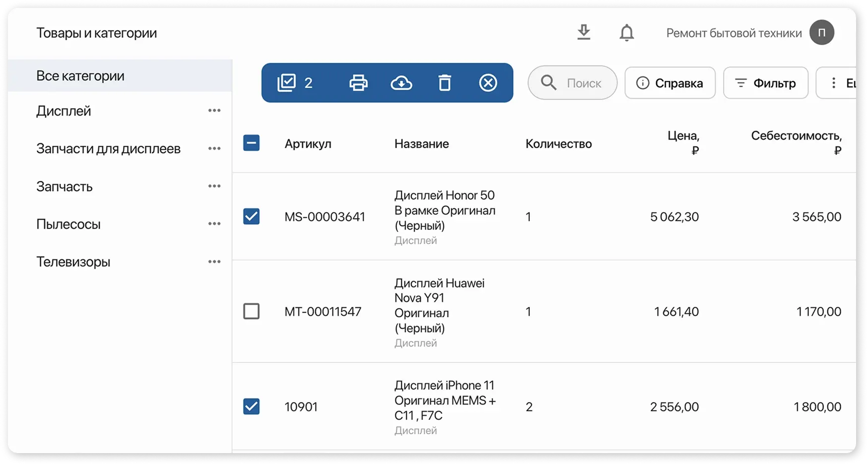The width and height of the screenshot is (868, 465).
Task: Click the user avatar with letter П
Action: [821, 33]
